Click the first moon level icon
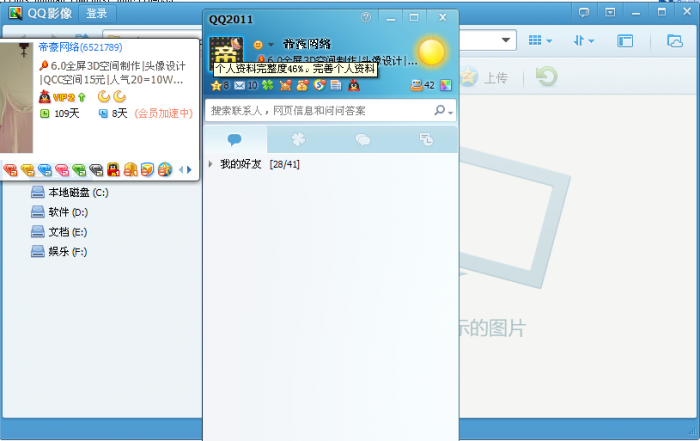The width and height of the screenshot is (700, 441). click(x=104, y=96)
